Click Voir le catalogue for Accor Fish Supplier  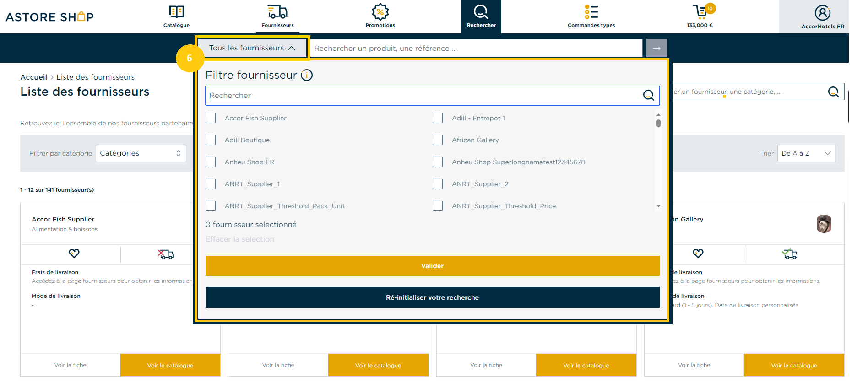[170, 365]
